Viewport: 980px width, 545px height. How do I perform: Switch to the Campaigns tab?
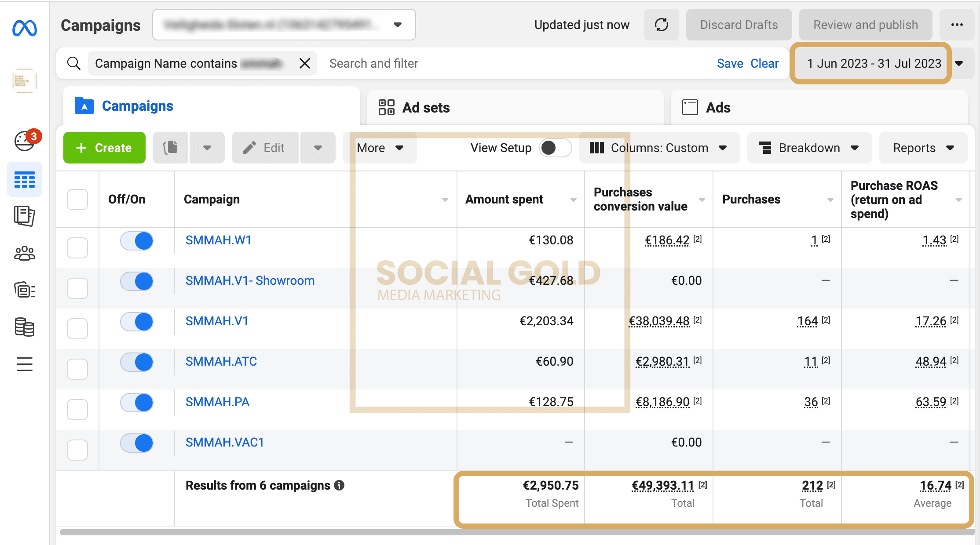pyautogui.click(x=212, y=106)
